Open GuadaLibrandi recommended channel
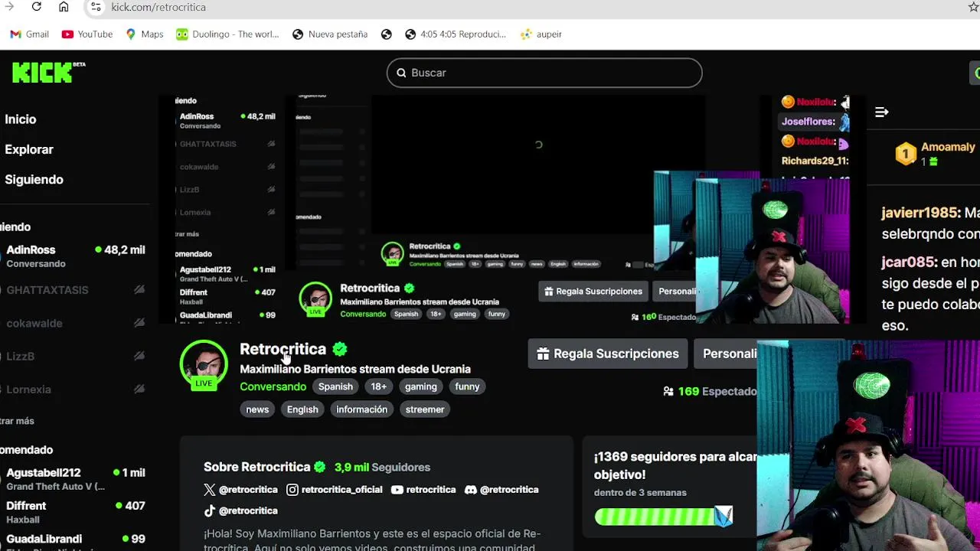Screen dimensions: 980x551 75,542
